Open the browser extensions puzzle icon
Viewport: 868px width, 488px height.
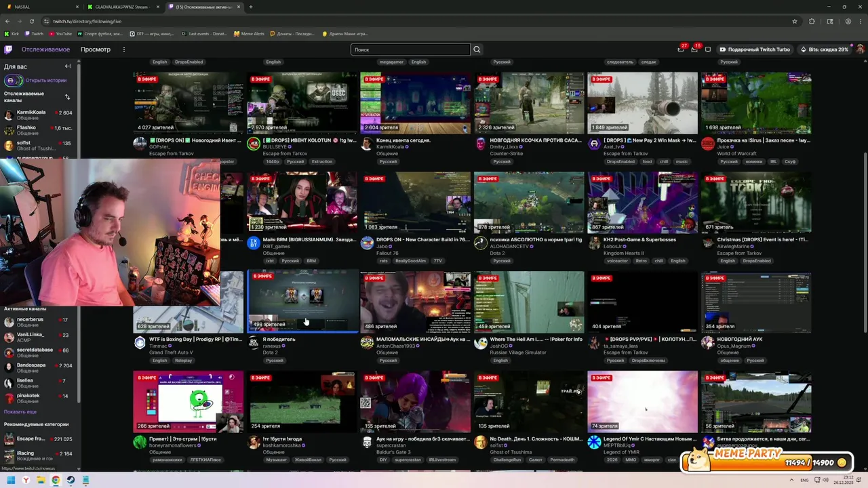coord(812,21)
